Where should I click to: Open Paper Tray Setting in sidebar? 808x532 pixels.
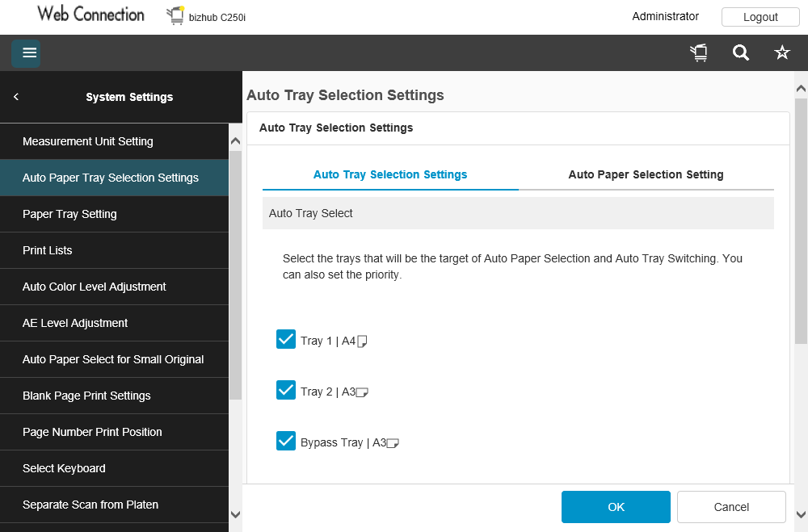pos(69,214)
